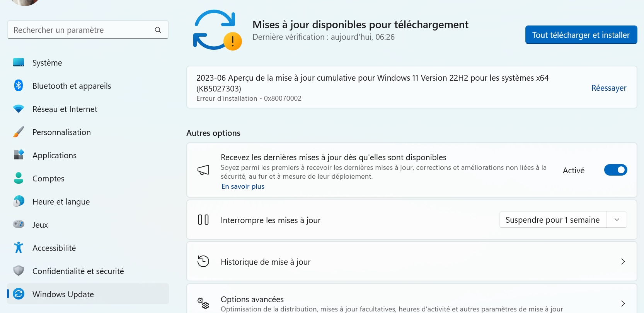This screenshot has width=644, height=313.
Task: Open Accessibilité settings
Action: pos(88,248)
